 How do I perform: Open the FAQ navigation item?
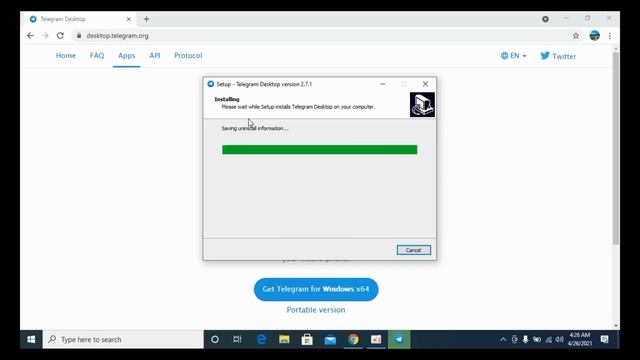pos(97,56)
